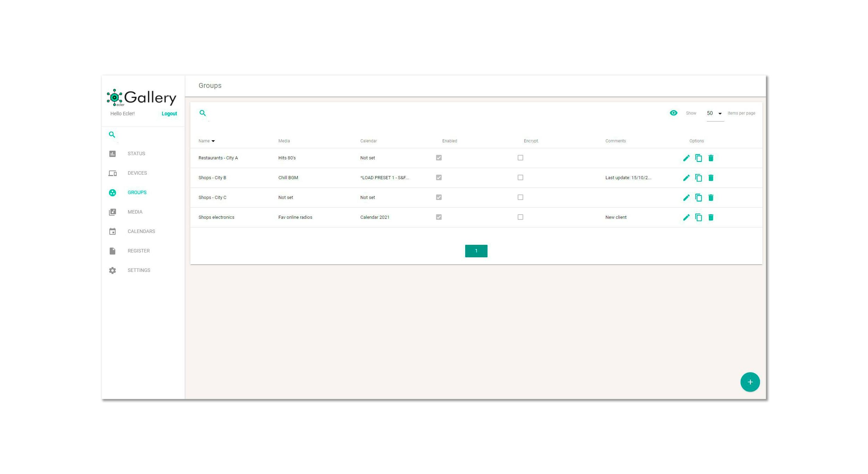Toggle Enabled checkbox for Restaurants - City A
Viewport: 868px width, 474px height.
[x=439, y=158]
